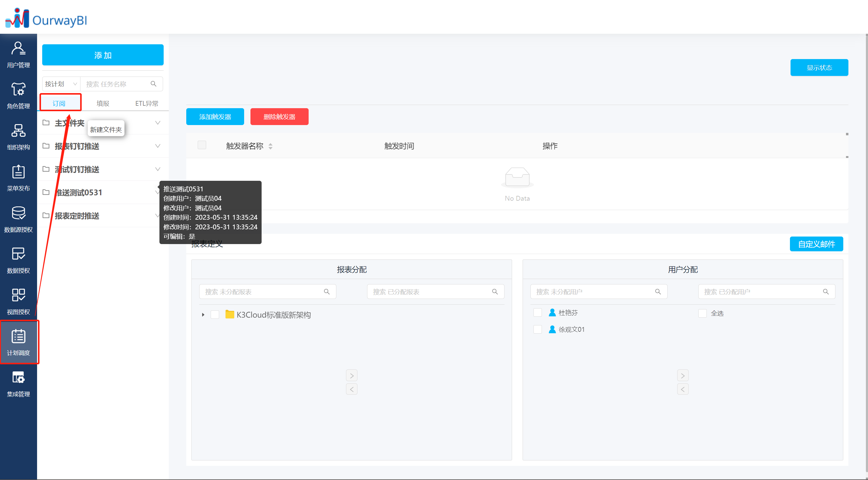This screenshot has width=868, height=480.
Task: Move report left with the < arrow in 报表分配
Action: [x=351, y=389]
